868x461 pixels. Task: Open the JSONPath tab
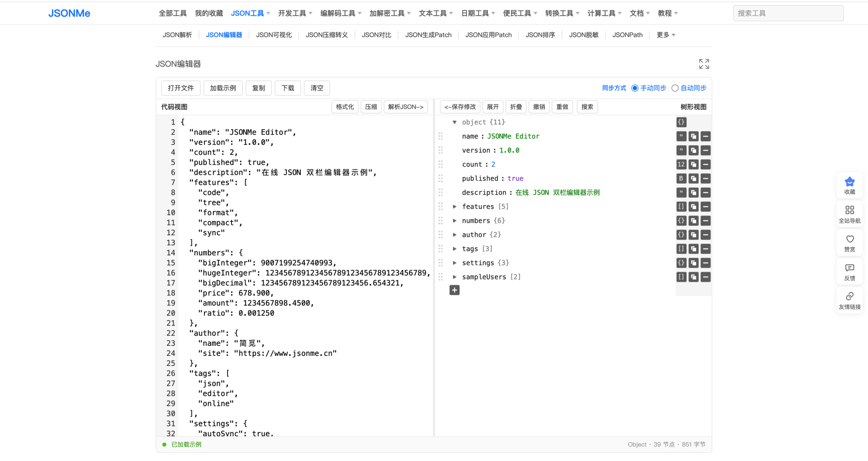coord(627,35)
